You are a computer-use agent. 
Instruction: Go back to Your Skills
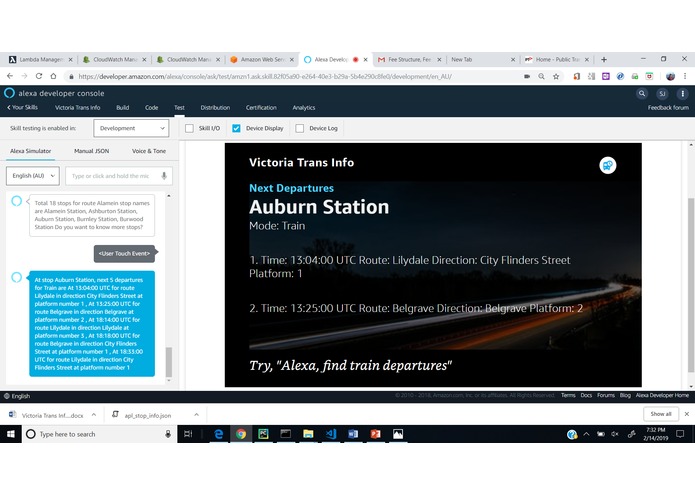pos(22,108)
